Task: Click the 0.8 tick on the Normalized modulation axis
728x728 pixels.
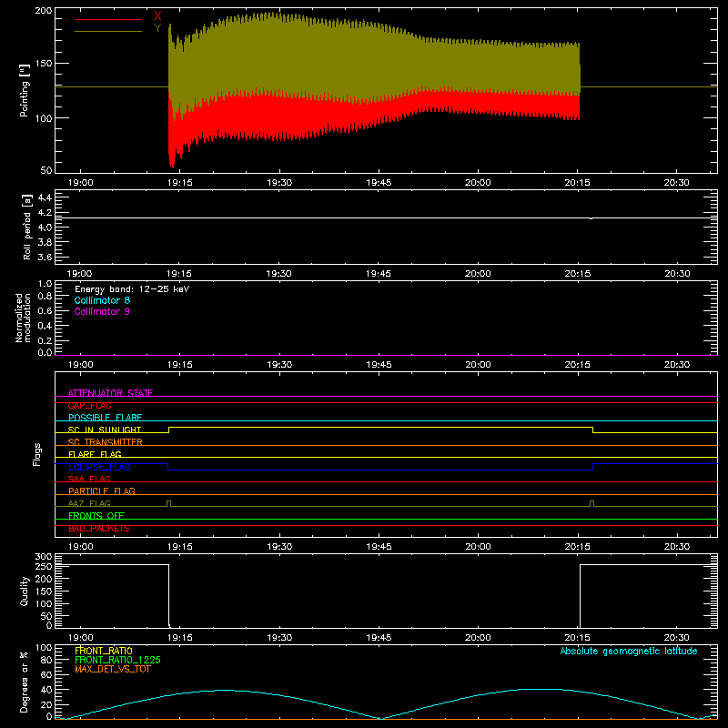Action: click(45, 296)
